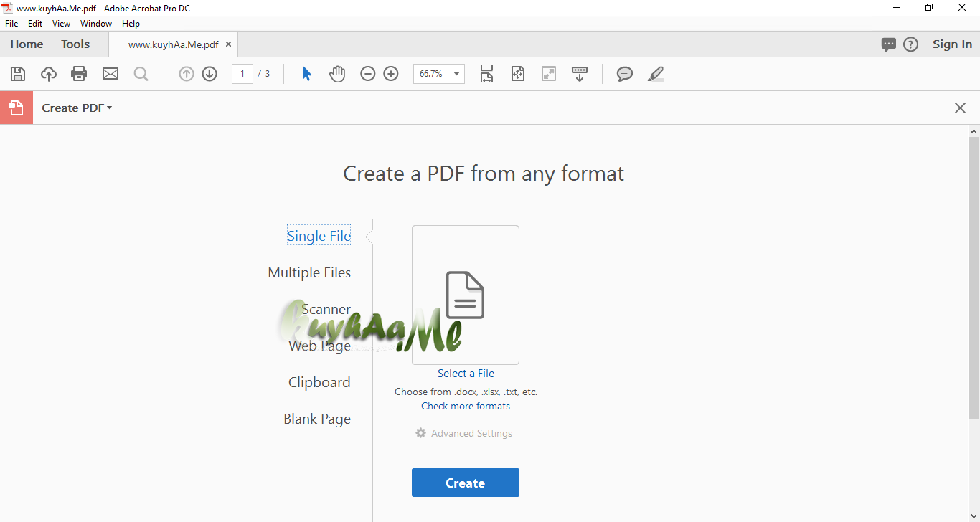Click the page number input field

[x=242, y=74]
